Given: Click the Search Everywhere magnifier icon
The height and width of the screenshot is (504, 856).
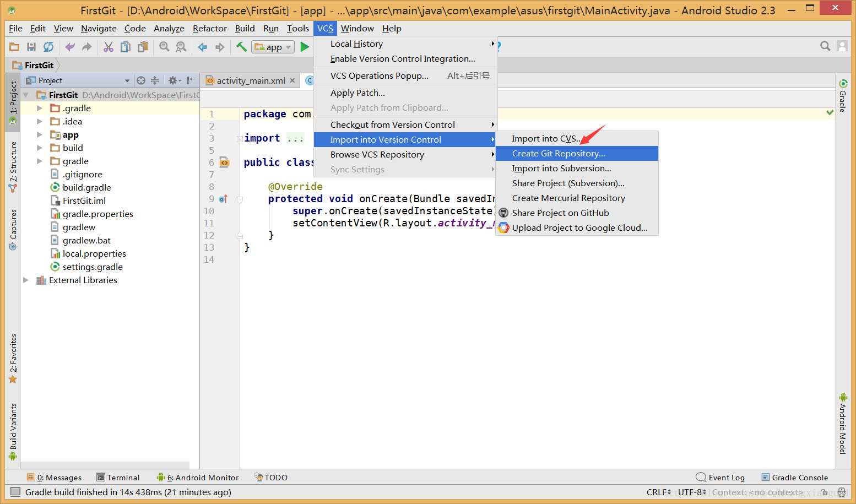Looking at the screenshot, I should [825, 46].
